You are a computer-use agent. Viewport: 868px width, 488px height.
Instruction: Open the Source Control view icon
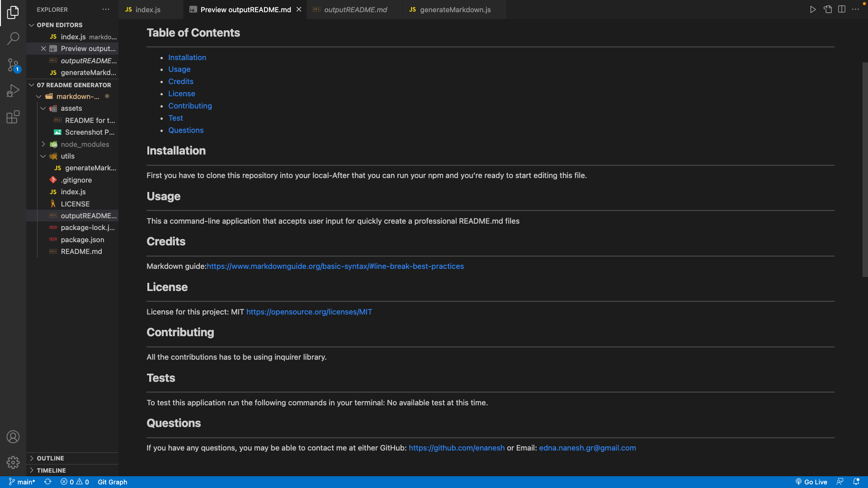click(13, 65)
